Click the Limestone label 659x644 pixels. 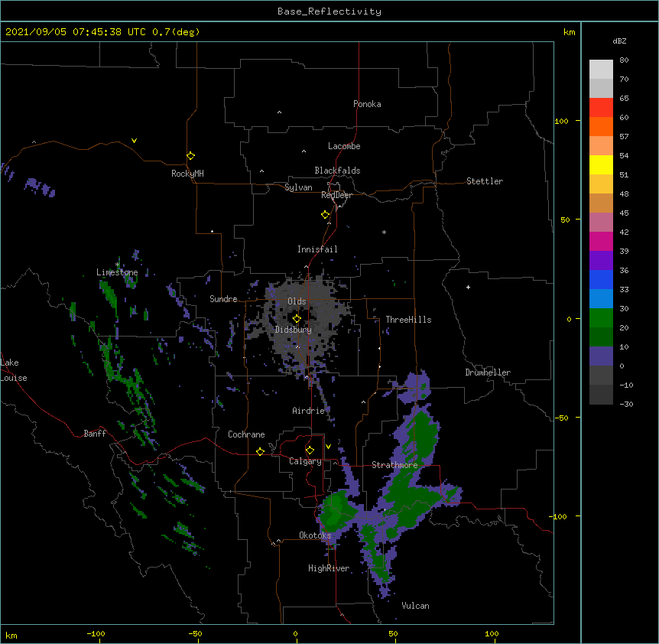(117, 272)
